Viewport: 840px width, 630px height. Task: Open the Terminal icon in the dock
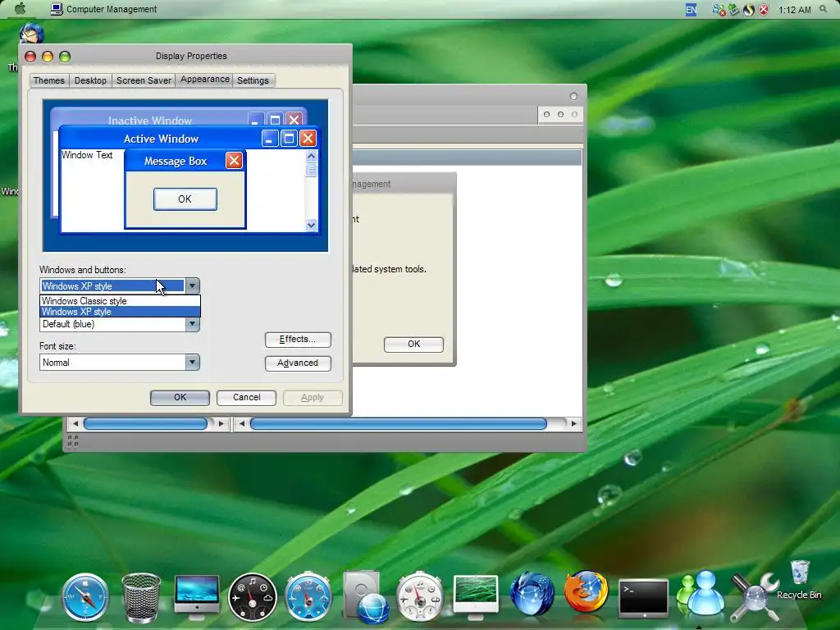(643, 597)
